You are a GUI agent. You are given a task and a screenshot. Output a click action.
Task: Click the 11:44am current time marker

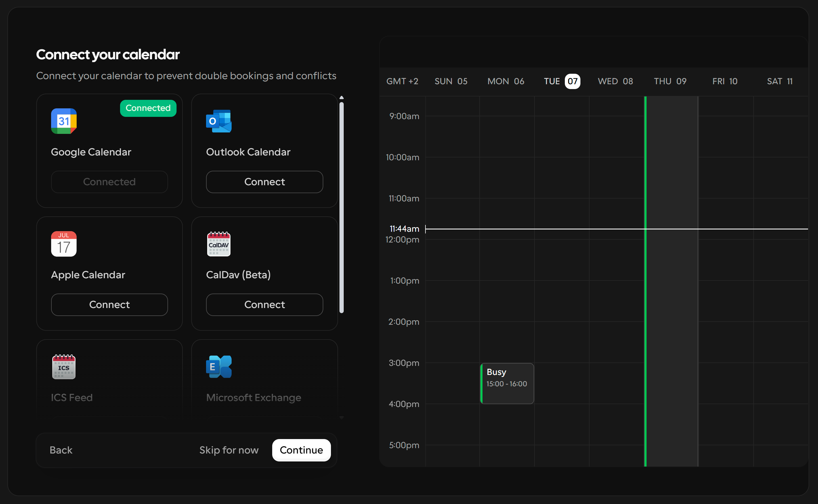(404, 229)
